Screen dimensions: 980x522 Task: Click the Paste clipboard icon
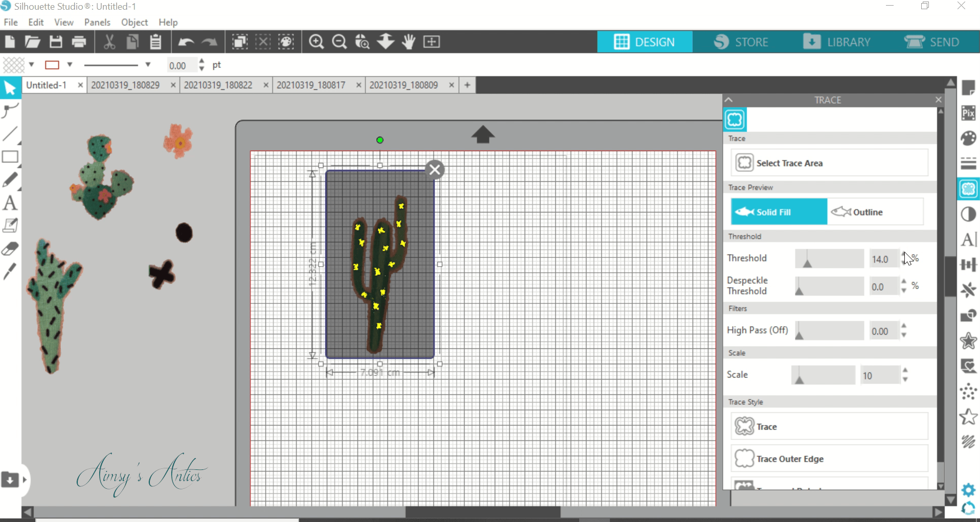pos(155,42)
